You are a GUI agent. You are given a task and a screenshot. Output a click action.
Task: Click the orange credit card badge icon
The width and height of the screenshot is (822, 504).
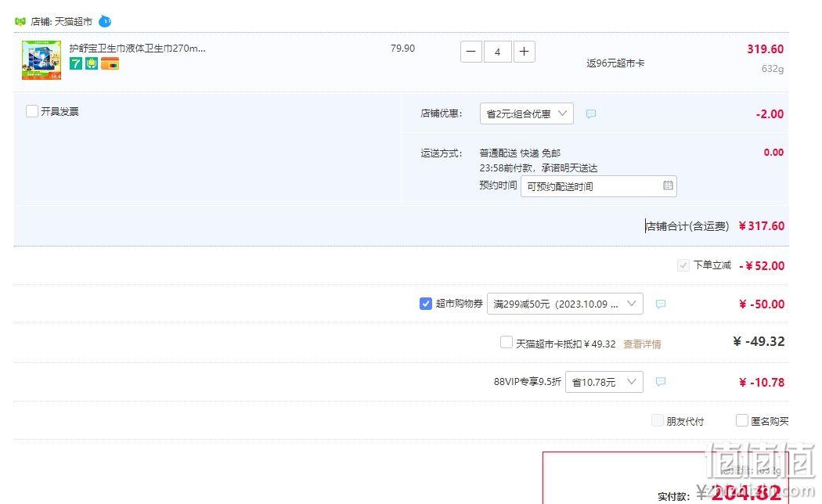click(110, 64)
